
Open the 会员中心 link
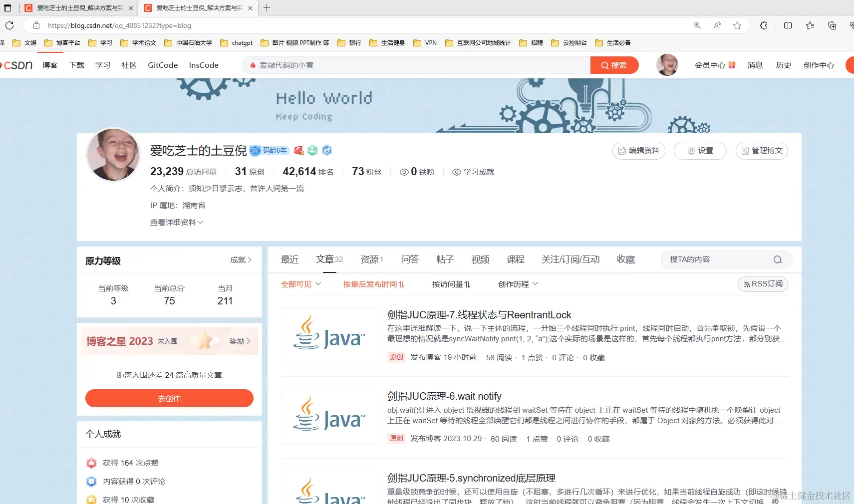(715, 65)
